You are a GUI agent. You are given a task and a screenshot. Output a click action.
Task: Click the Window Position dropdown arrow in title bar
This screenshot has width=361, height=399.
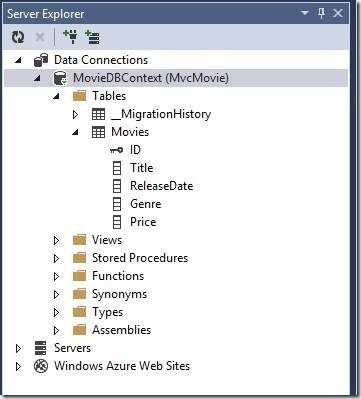coord(304,13)
